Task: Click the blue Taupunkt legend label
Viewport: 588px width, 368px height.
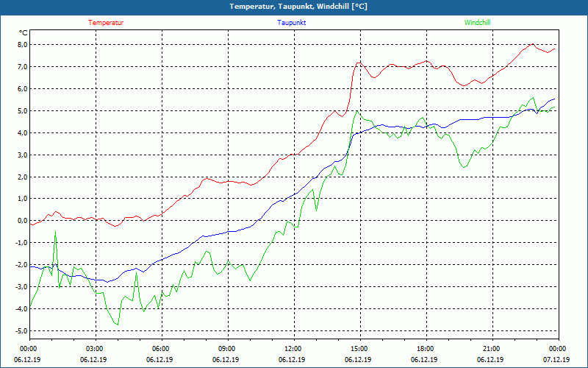Action: [291, 23]
